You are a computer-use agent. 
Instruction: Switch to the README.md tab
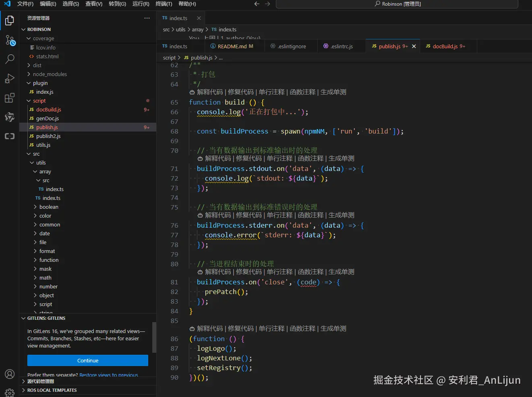(232, 46)
